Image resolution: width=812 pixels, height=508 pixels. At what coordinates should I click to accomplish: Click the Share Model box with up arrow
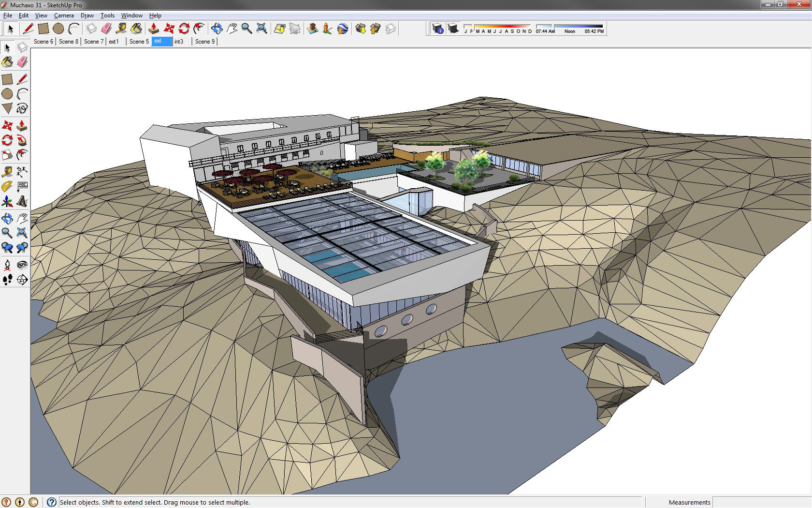[375, 29]
